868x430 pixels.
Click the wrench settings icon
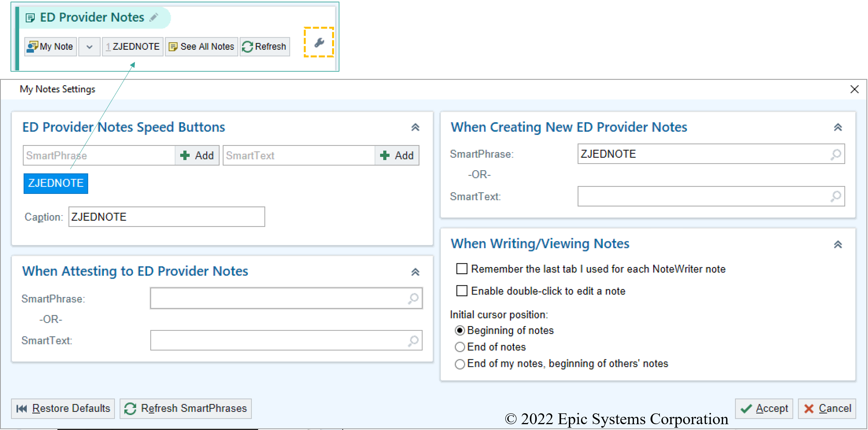click(319, 42)
